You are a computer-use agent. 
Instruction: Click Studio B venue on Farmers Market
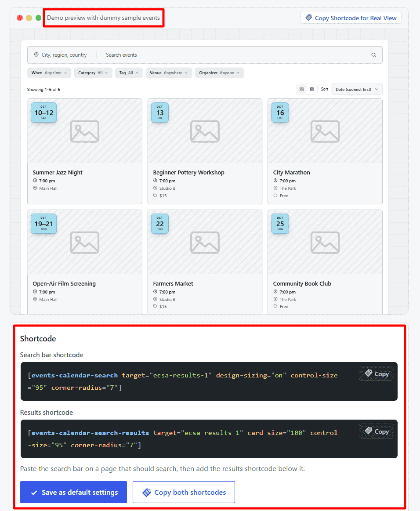167,300
